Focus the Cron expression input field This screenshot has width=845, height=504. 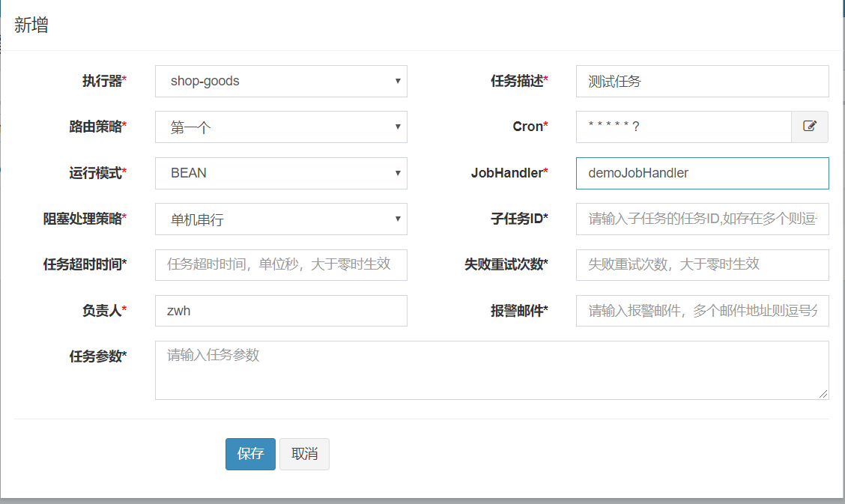[x=684, y=127]
